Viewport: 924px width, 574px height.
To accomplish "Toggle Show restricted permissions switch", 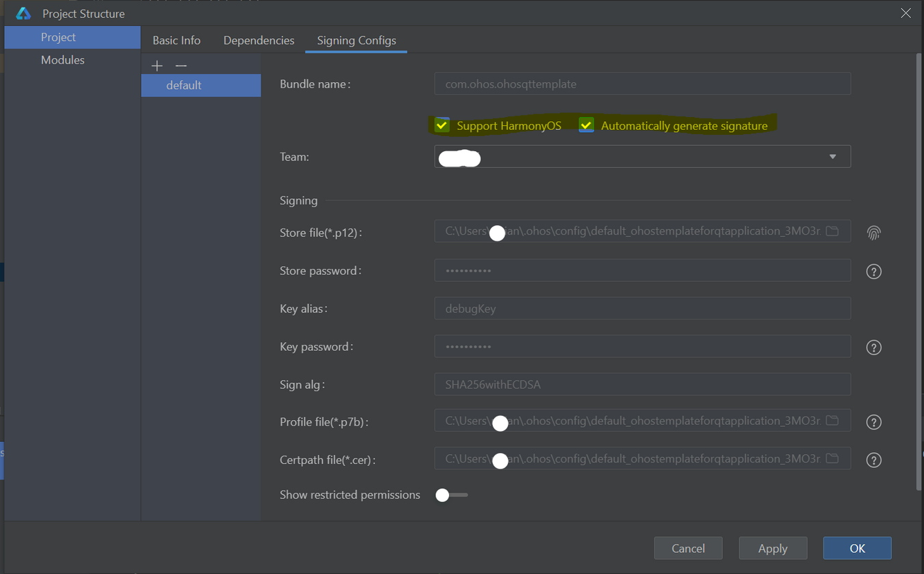I will (450, 494).
